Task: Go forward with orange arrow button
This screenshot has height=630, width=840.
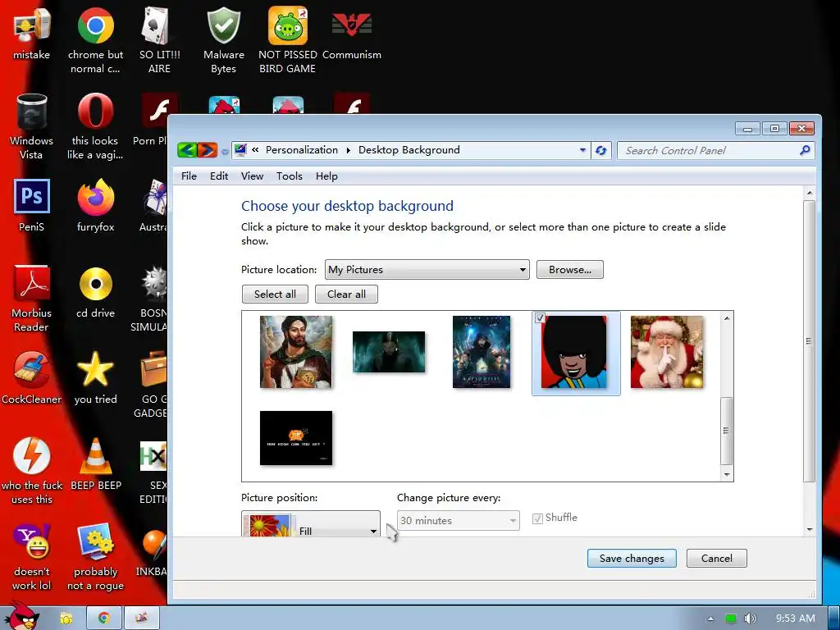Action: [208, 150]
